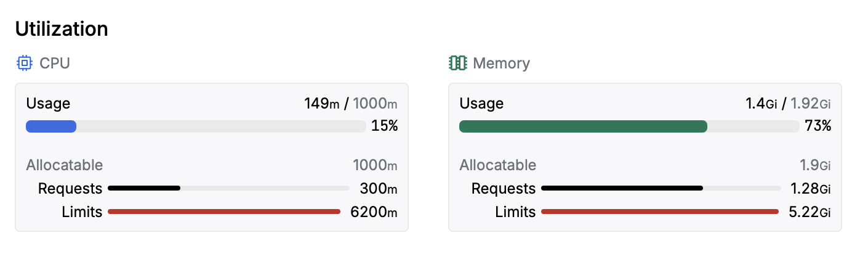
Task: Click the Utilization section heading
Action: tap(62, 29)
